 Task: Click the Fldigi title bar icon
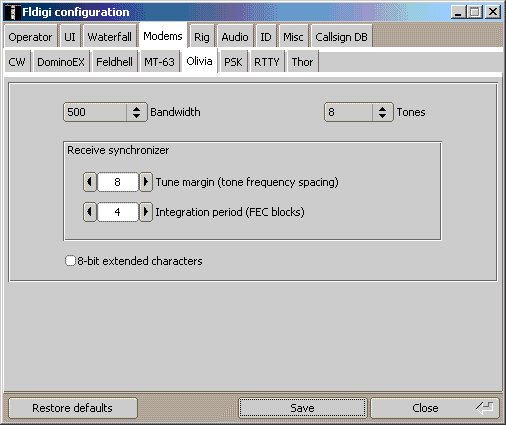(x=13, y=12)
